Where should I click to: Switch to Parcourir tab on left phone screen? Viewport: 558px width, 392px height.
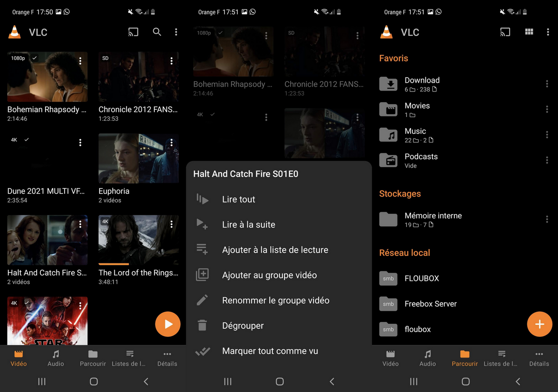pos(93,358)
